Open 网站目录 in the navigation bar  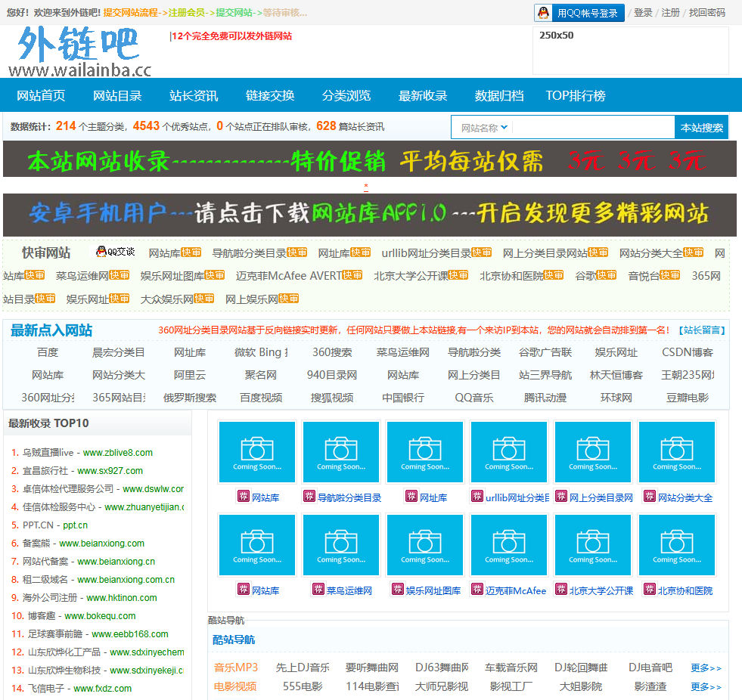tap(117, 95)
